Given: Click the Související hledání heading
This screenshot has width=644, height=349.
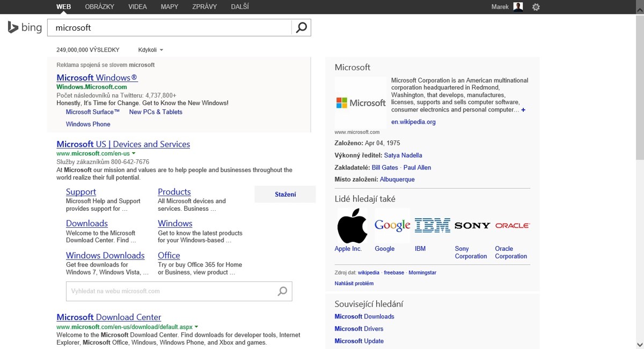Looking at the screenshot, I should (369, 304).
